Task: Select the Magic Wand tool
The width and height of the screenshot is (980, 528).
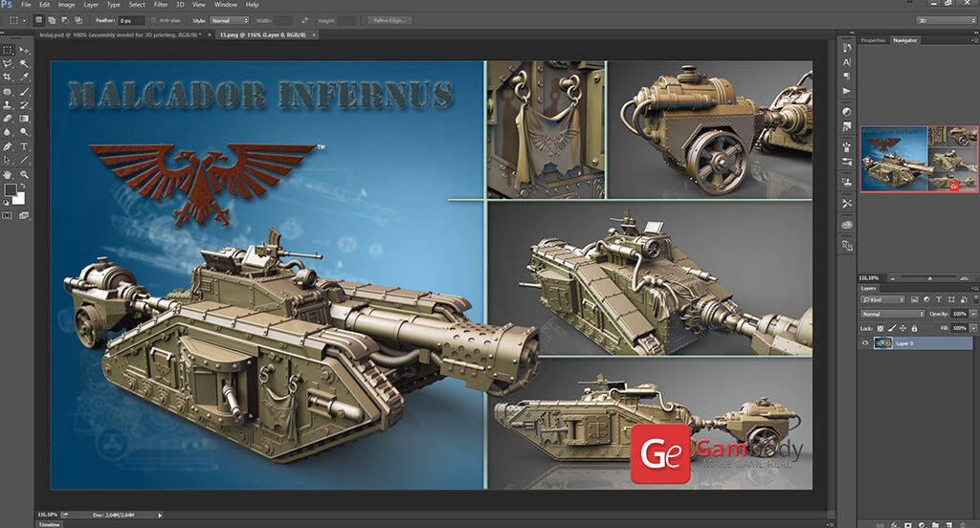Action: click(x=25, y=63)
